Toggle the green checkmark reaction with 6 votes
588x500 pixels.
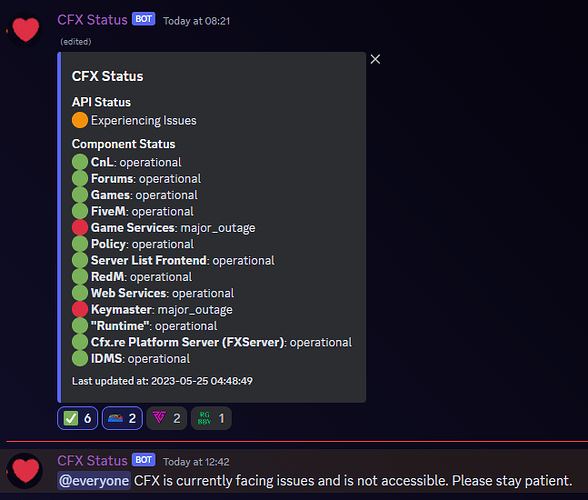click(x=78, y=418)
